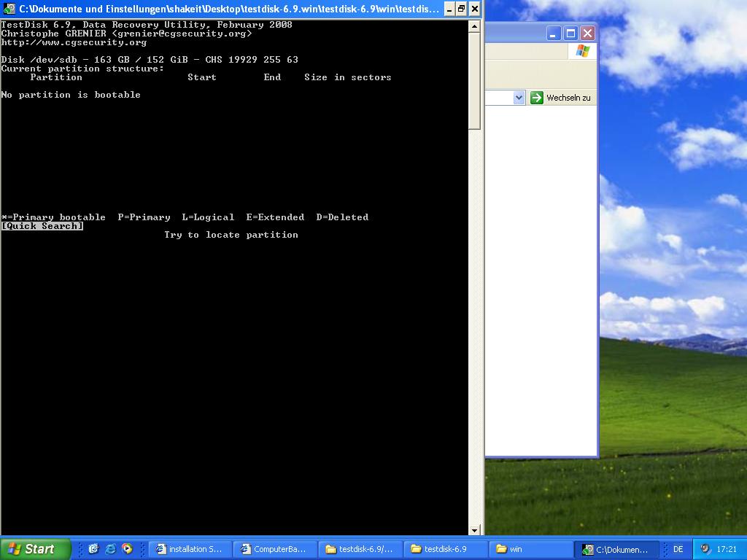Close the TestDisk console window

click(x=474, y=9)
